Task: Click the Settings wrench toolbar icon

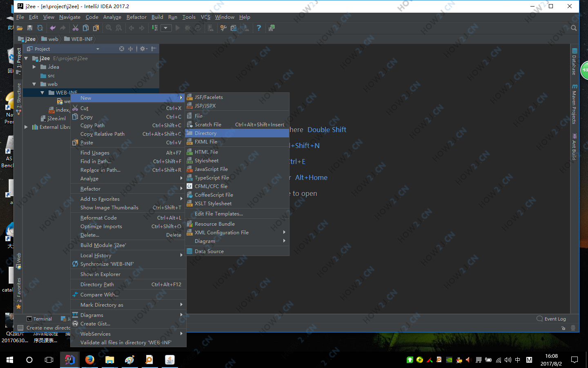Action: pos(223,28)
